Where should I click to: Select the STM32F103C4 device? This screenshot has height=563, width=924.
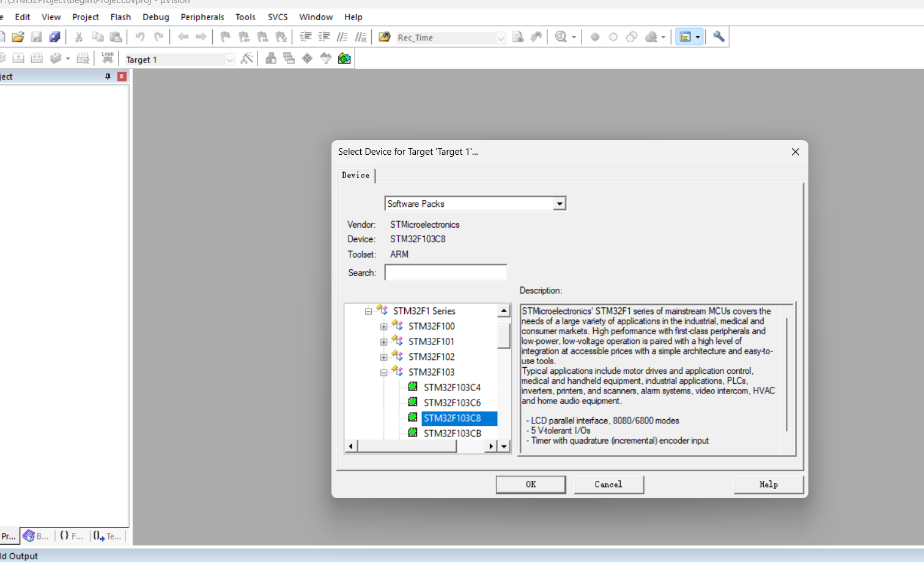tap(452, 388)
